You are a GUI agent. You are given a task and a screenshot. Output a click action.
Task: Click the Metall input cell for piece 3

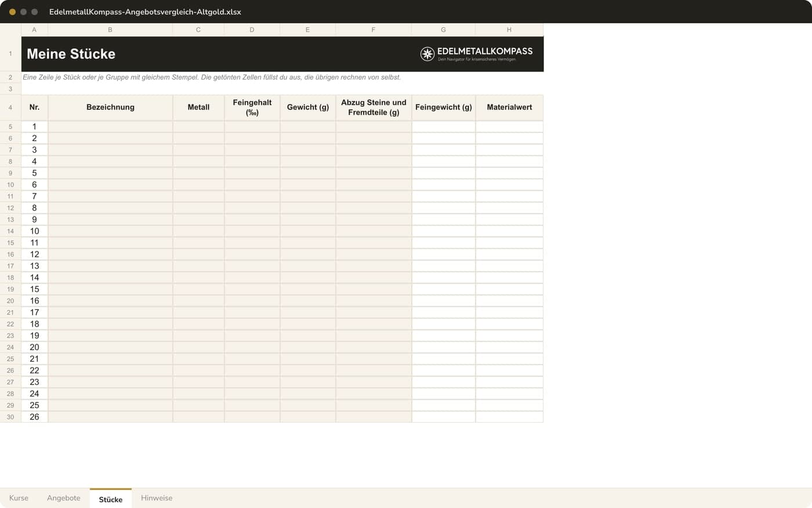pyautogui.click(x=198, y=150)
